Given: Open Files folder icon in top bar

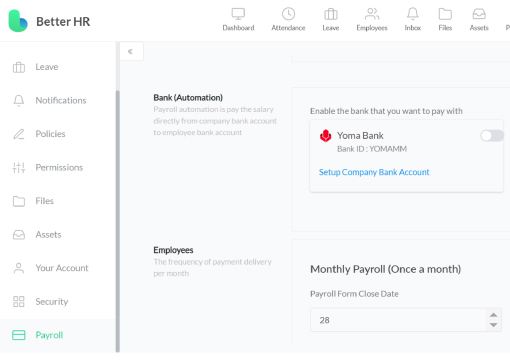Looking at the screenshot, I should (x=445, y=14).
